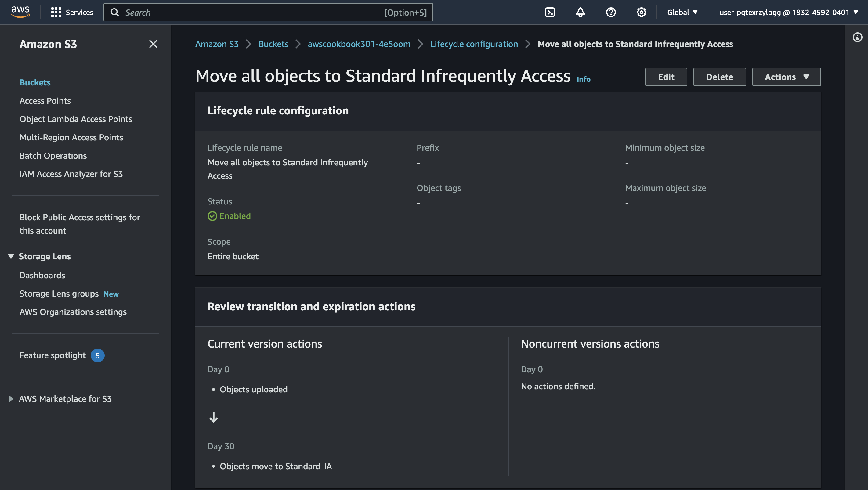868x490 pixels.
Task: Click the search magnifier icon
Action: pyautogui.click(x=115, y=12)
